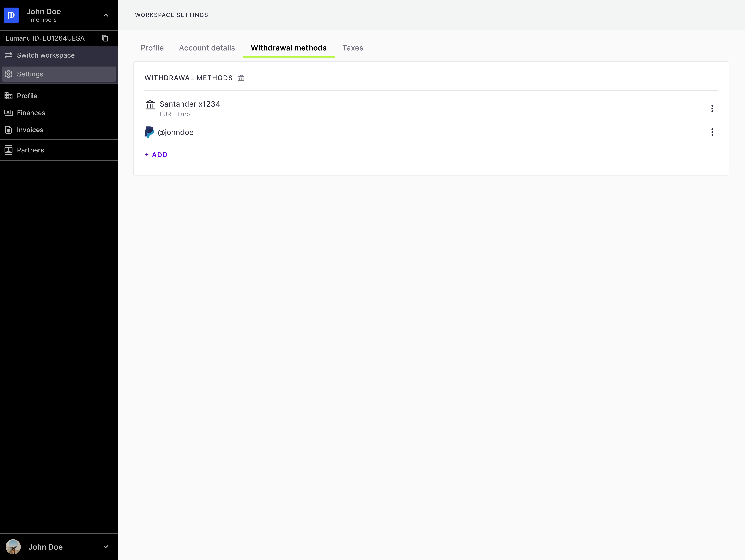Image resolution: width=745 pixels, height=560 pixels.
Task: Open the Account details tab
Action: pos(207,48)
